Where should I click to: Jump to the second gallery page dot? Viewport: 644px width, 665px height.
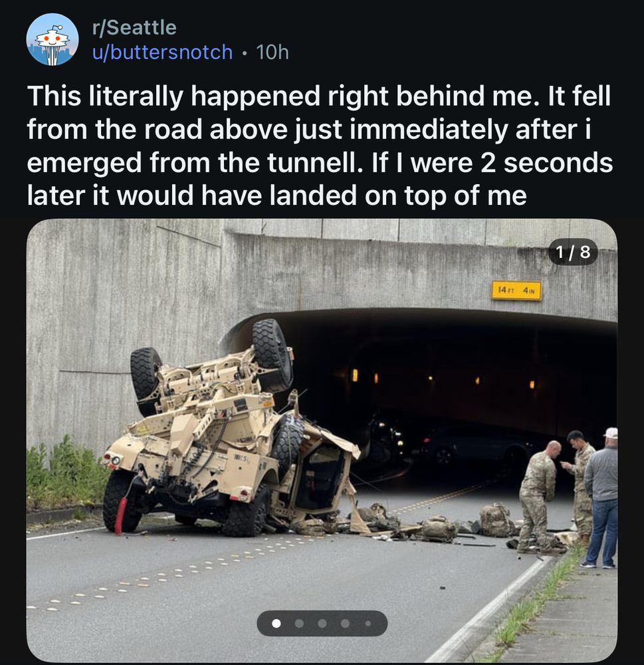click(x=299, y=624)
